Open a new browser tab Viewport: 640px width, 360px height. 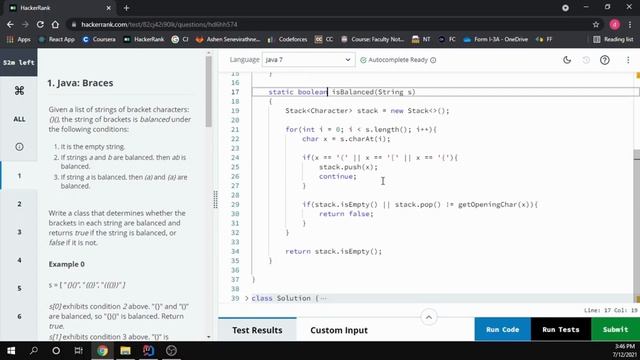coord(127,8)
